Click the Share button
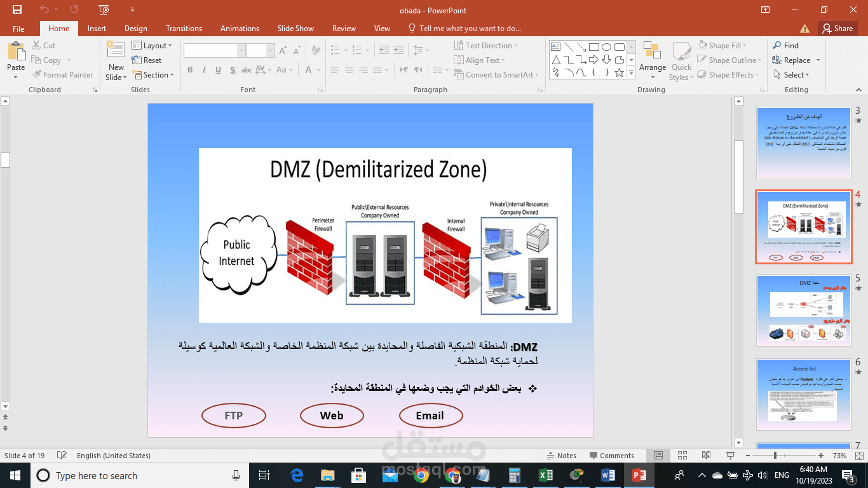Screen dimensions: 868x488 pos(837,29)
